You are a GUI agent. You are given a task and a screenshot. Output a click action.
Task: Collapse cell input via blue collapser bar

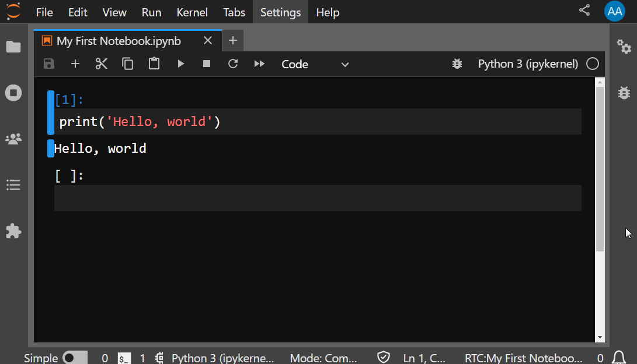click(x=50, y=113)
